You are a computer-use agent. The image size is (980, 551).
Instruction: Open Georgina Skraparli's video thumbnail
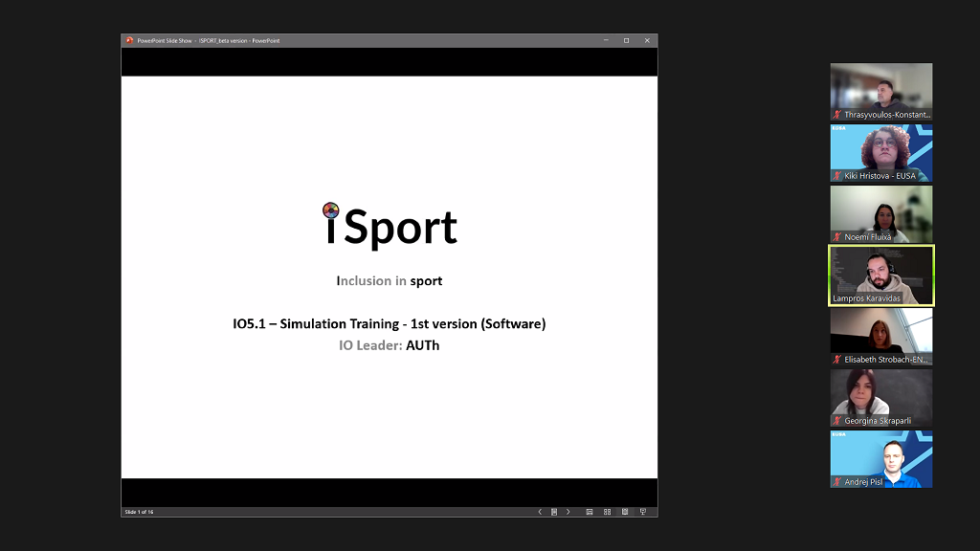(880, 398)
